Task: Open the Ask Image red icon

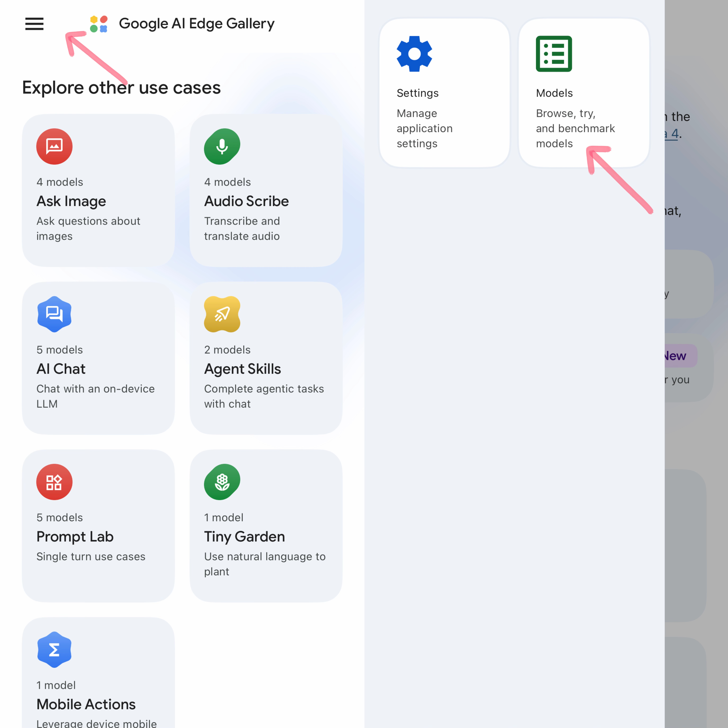Action: click(54, 146)
